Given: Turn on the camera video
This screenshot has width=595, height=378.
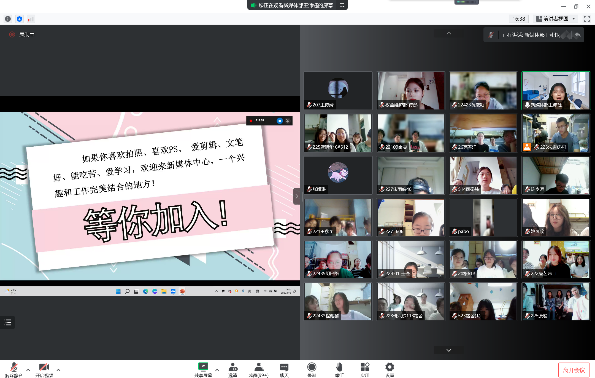Looking at the screenshot, I should coord(44,369).
